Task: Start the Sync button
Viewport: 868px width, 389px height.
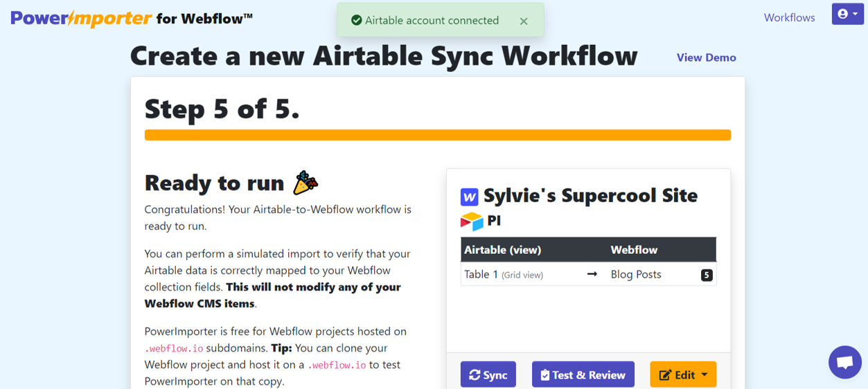Action: pos(488,374)
